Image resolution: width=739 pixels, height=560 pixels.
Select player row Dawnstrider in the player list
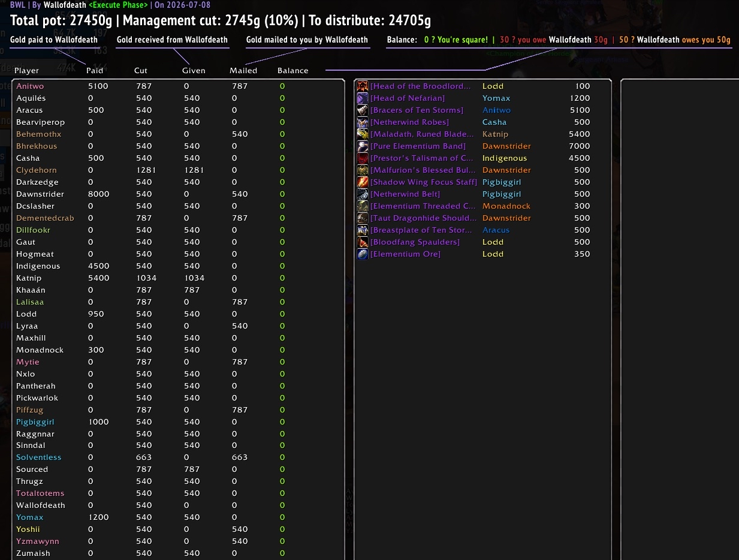(178, 194)
